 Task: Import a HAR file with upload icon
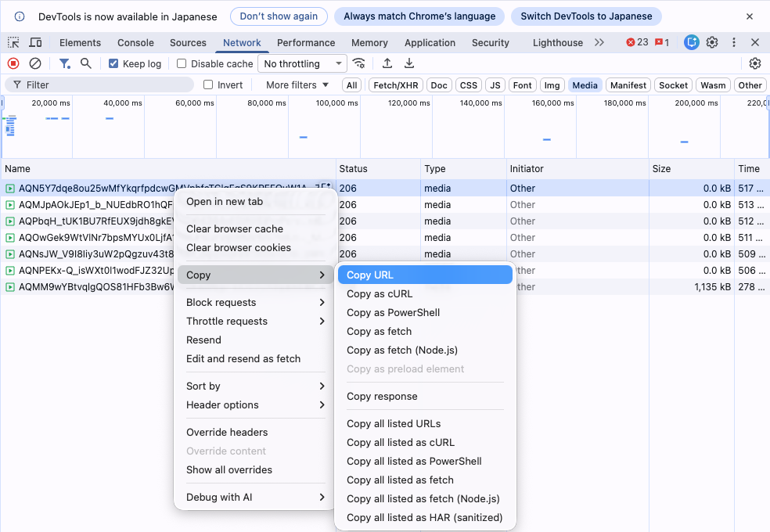(387, 63)
